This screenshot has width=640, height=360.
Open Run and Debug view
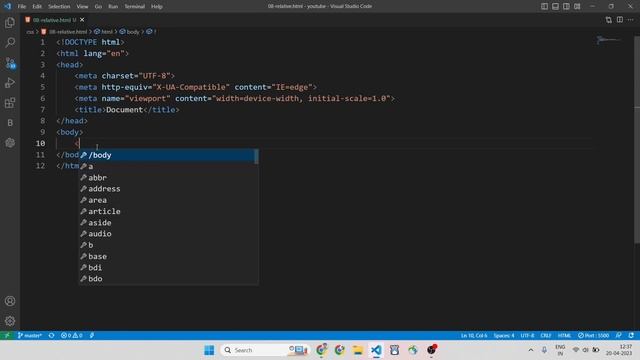[10, 83]
